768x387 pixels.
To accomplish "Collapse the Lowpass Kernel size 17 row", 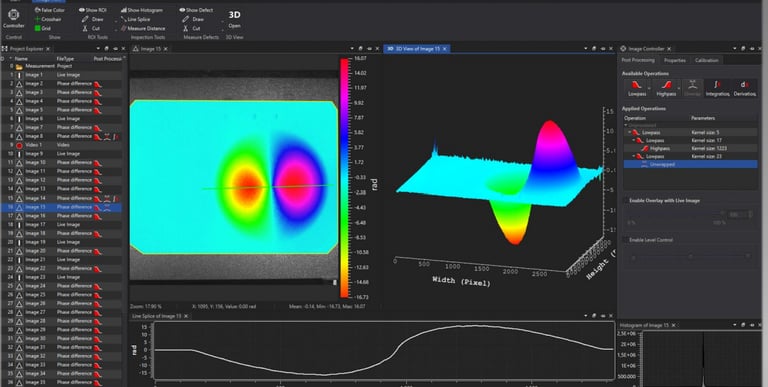I will (634, 141).
